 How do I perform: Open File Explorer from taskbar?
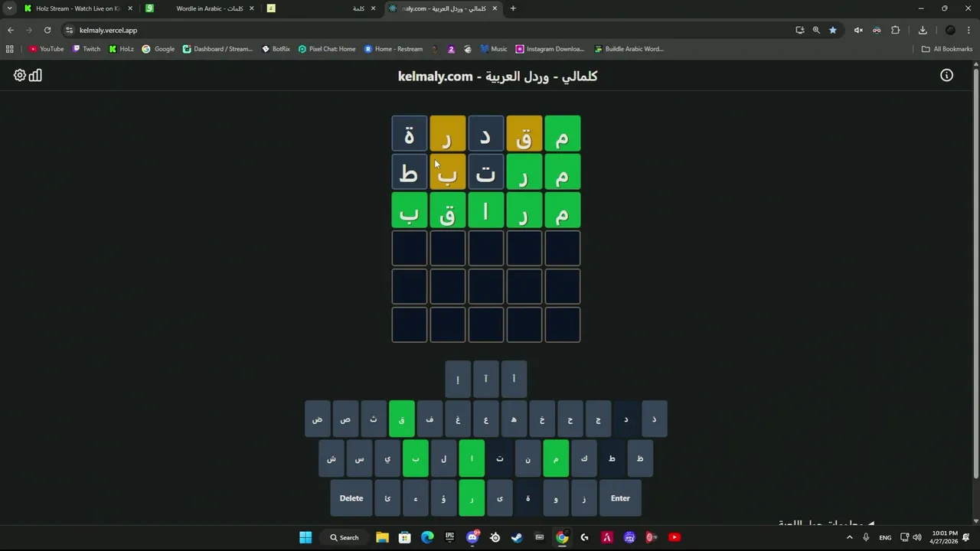(382, 537)
